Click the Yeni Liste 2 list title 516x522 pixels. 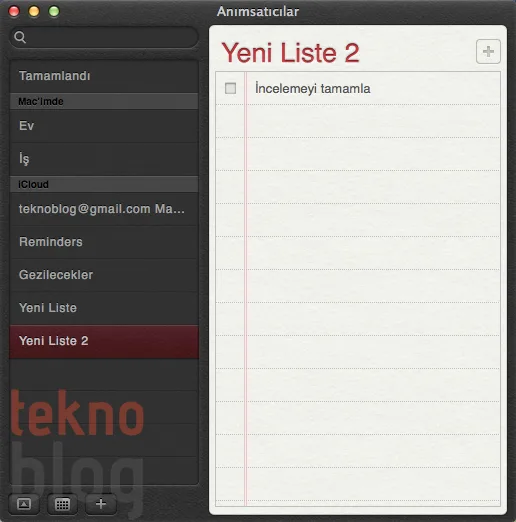[x=290, y=53]
